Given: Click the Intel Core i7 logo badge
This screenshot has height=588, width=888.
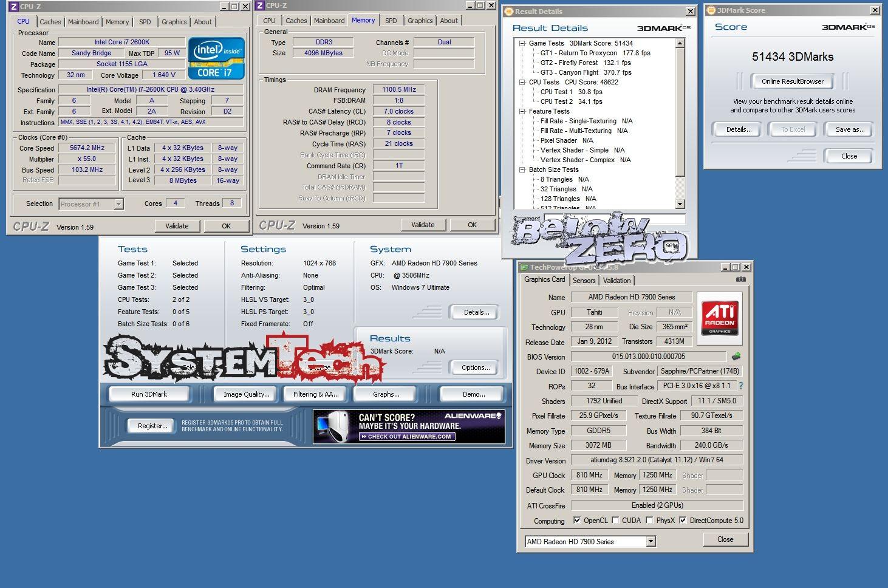Looking at the screenshot, I should click(216, 58).
